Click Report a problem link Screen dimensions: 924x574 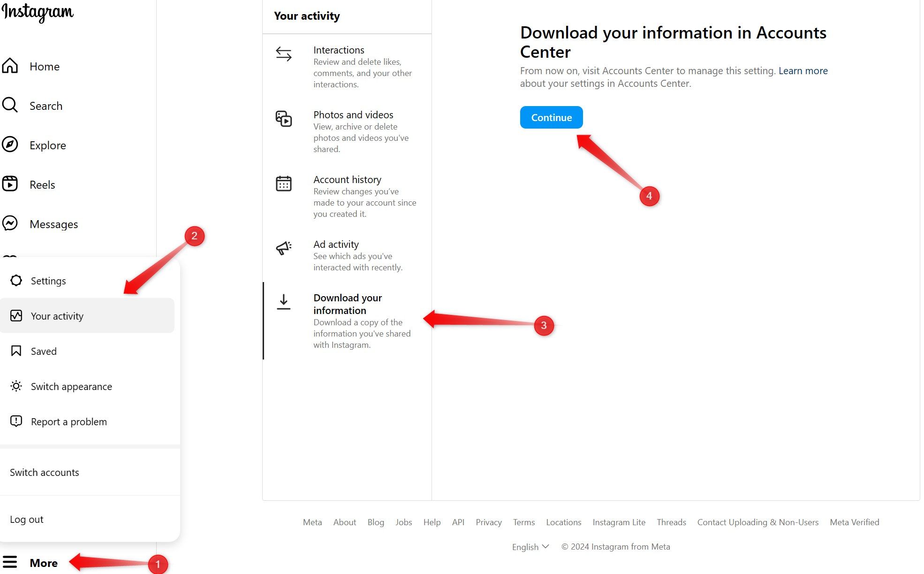(x=69, y=421)
